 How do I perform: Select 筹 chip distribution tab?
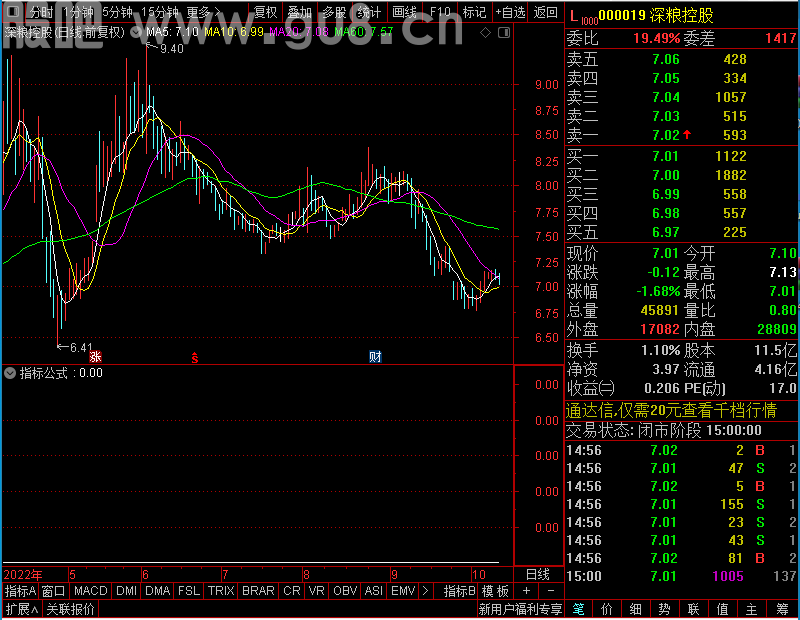tap(782, 609)
